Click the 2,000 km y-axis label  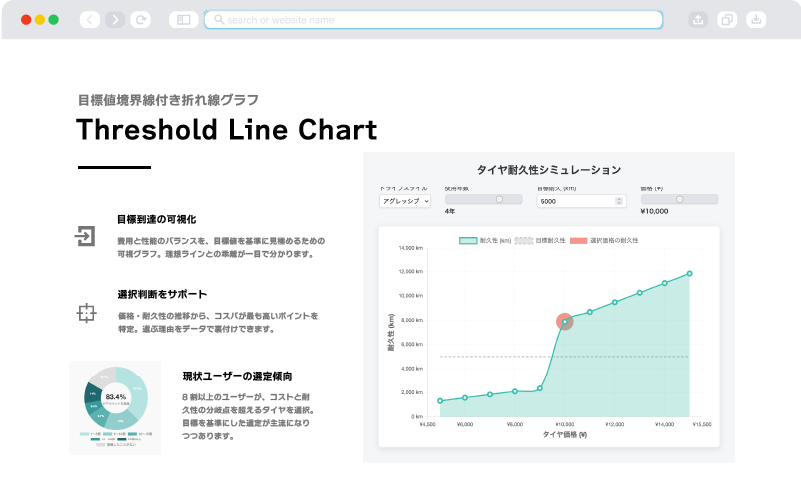click(412, 392)
